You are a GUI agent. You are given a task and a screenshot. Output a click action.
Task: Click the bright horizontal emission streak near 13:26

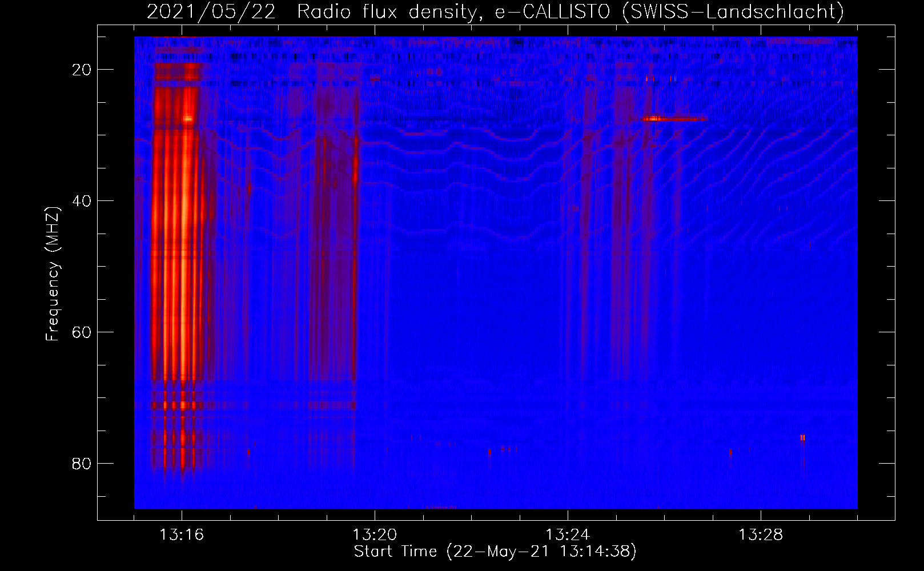(674, 119)
